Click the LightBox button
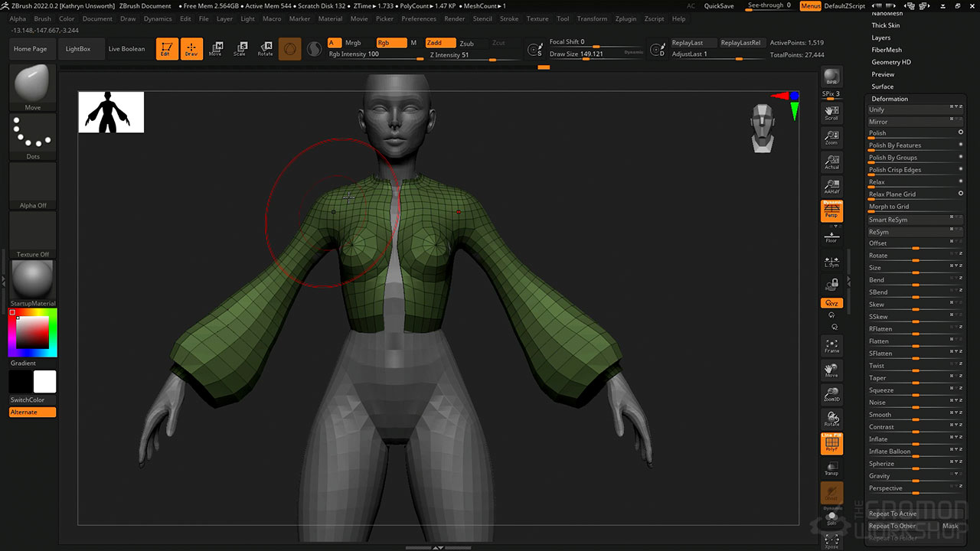 pos(77,49)
